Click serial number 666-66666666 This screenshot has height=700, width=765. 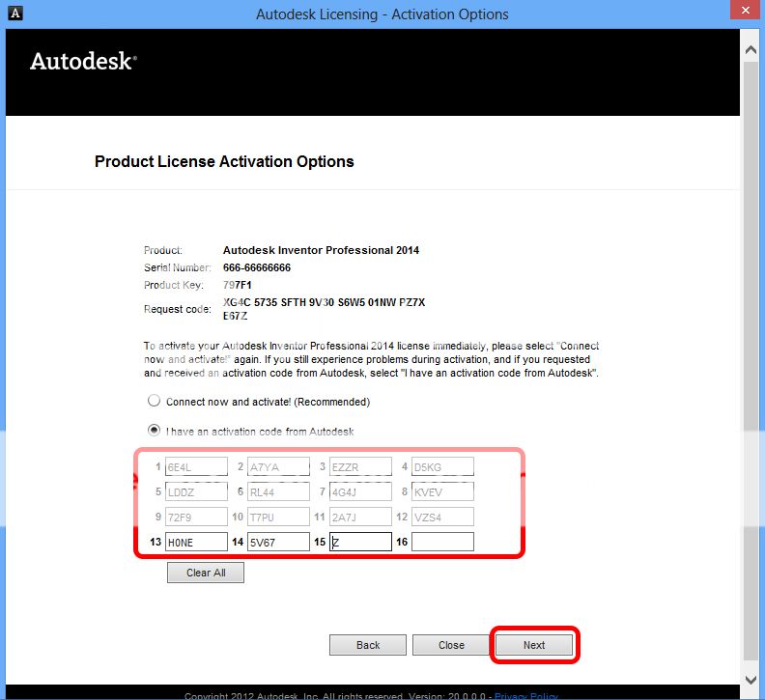click(257, 267)
